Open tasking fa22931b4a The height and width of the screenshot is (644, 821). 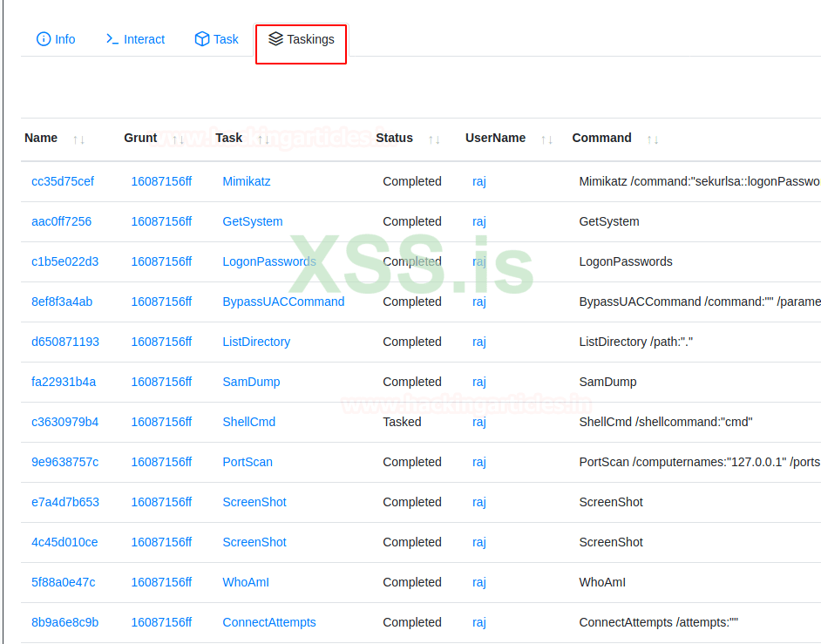coord(64,382)
